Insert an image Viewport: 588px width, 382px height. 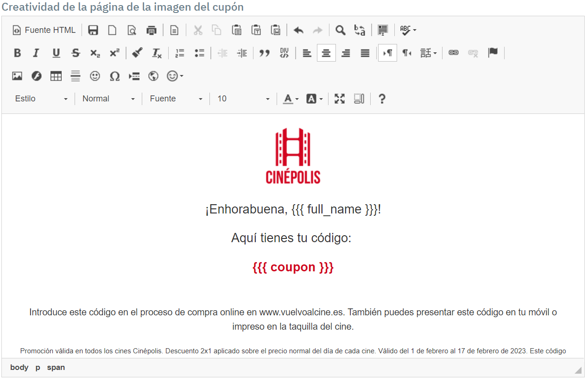(x=17, y=76)
